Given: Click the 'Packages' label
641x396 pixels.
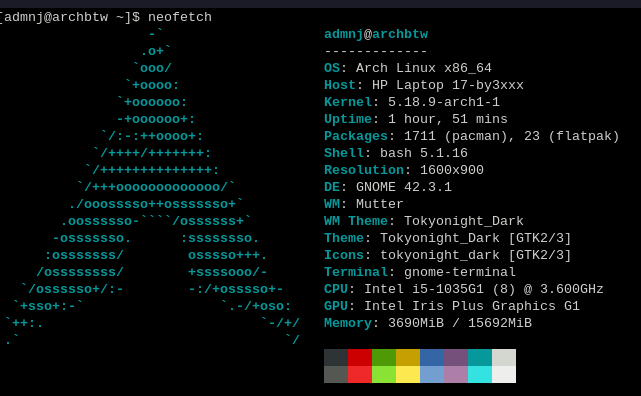Looking at the screenshot, I should (356, 136).
